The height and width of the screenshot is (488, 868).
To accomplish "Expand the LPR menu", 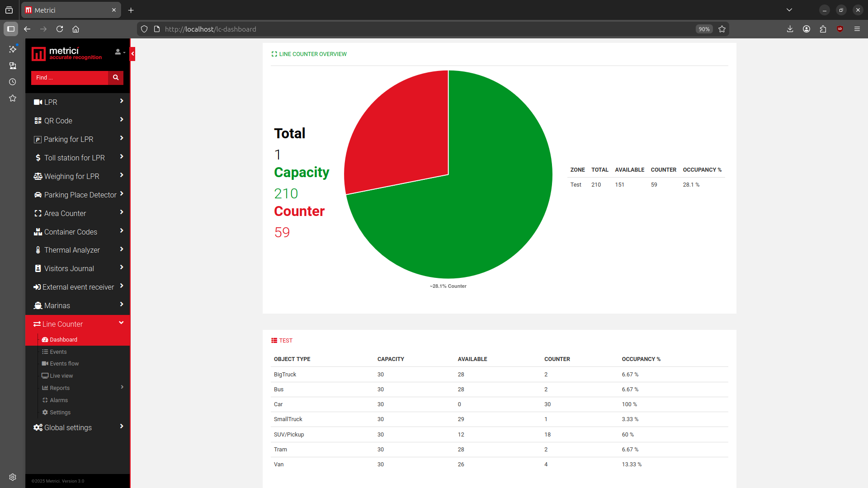I will point(78,102).
